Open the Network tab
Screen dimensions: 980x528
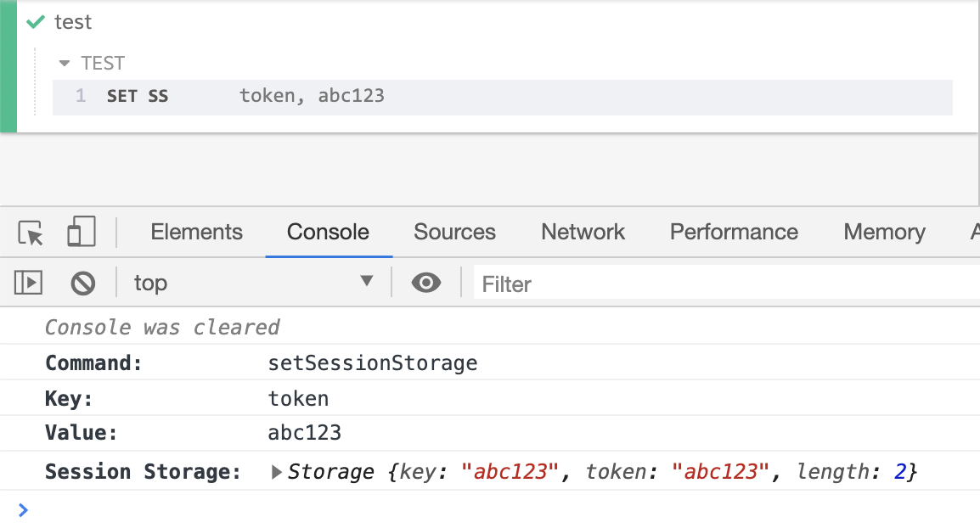pos(583,231)
